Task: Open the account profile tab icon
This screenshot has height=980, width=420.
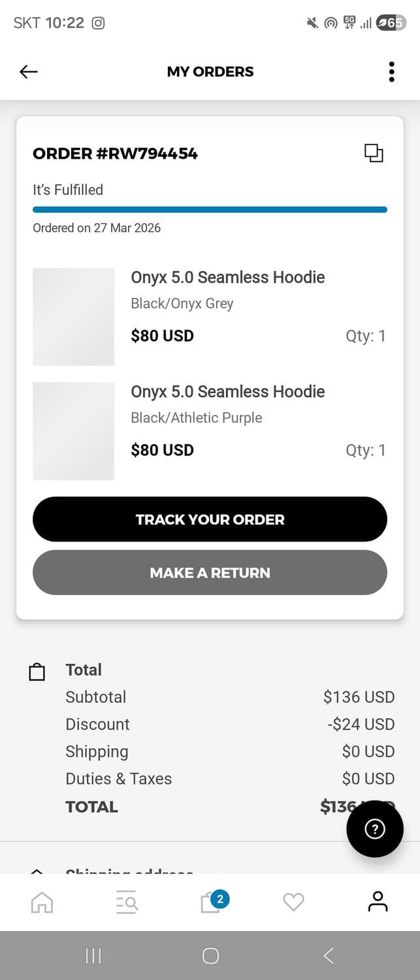Action: click(378, 902)
